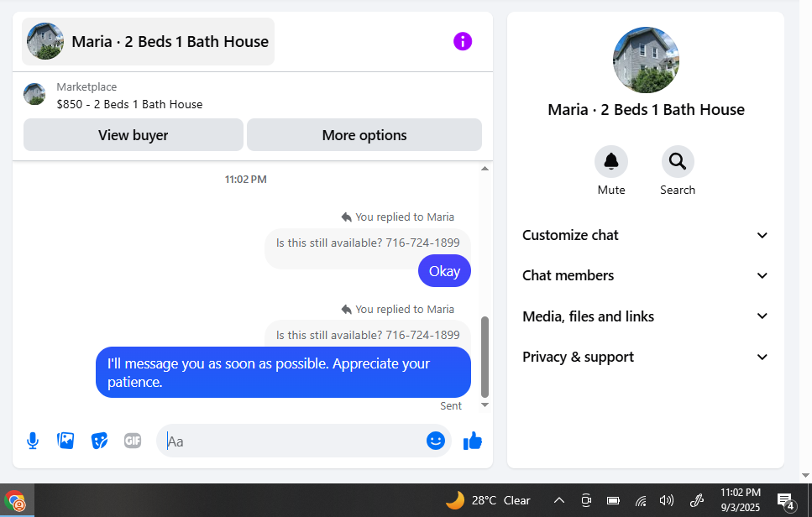
Task: Open pen workspace tray icon
Action: click(697, 500)
